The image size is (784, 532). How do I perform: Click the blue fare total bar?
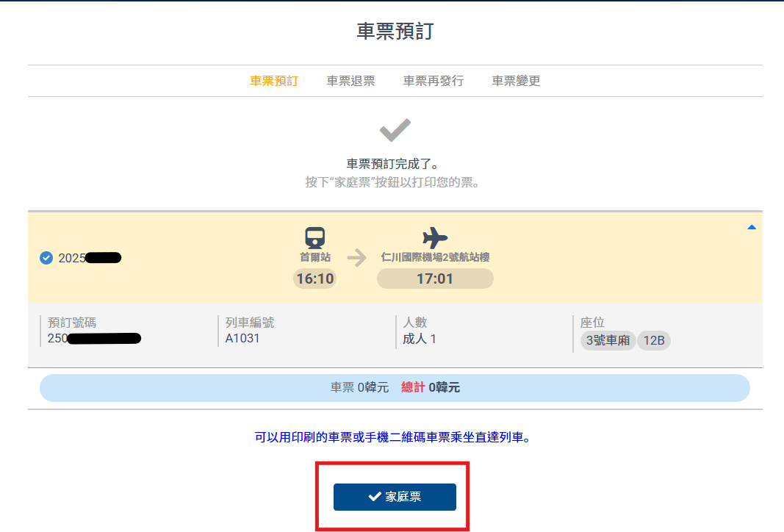[x=395, y=388]
